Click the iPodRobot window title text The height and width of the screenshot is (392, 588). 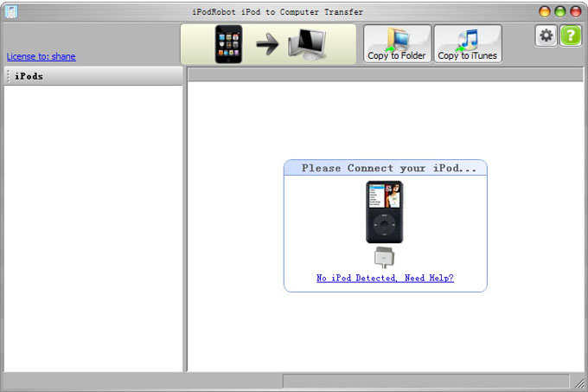pyautogui.click(x=278, y=12)
